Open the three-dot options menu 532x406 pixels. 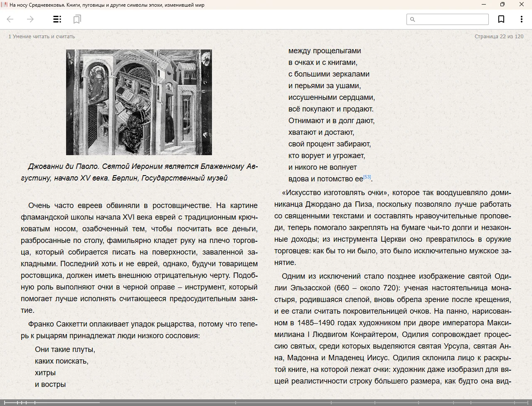point(521,19)
